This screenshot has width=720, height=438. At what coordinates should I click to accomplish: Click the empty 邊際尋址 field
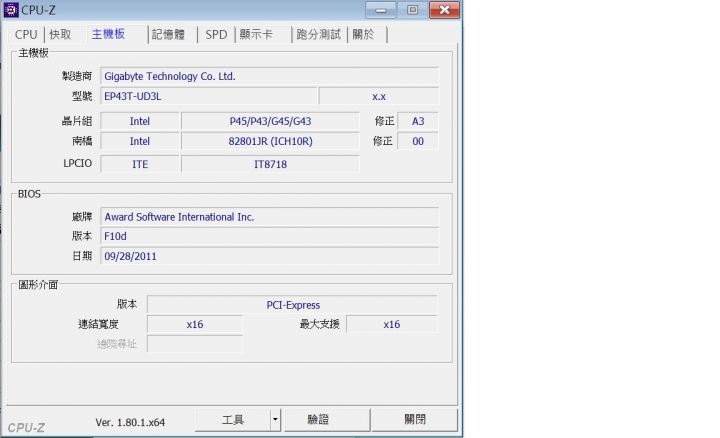(195, 344)
